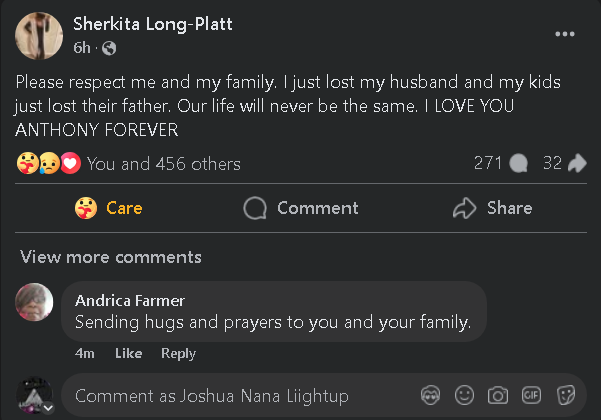Attach a photo using camera icon
Image resolution: width=601 pixels, height=420 pixels.
(498, 395)
